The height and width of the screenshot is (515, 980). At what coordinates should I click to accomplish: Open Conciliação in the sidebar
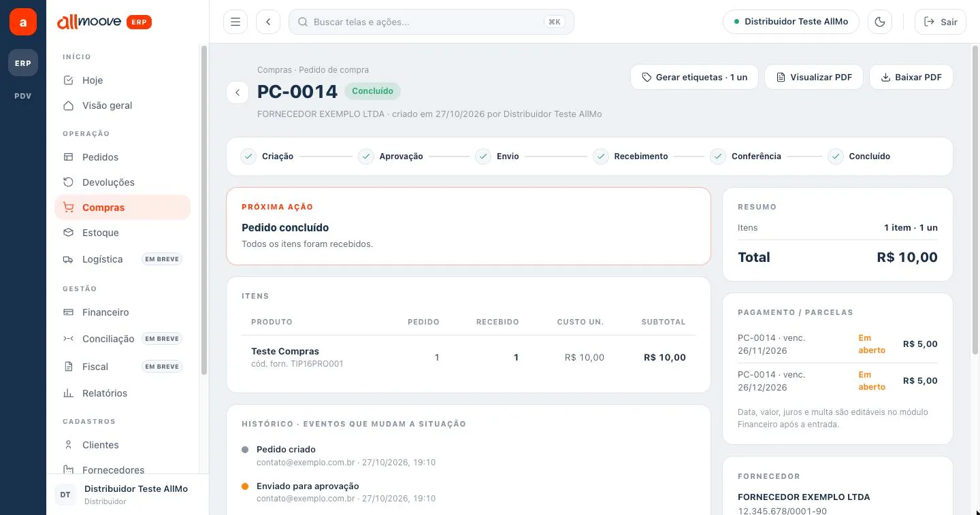(122, 339)
